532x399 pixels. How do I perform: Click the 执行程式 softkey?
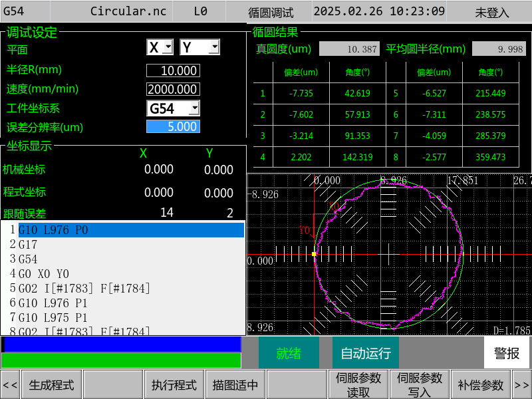click(x=174, y=385)
